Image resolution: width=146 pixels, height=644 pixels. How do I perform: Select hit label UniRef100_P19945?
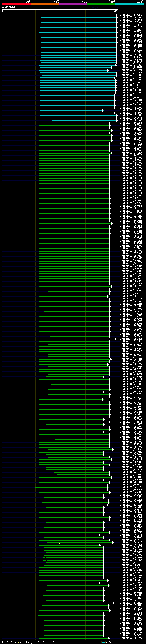(x=131, y=236)
